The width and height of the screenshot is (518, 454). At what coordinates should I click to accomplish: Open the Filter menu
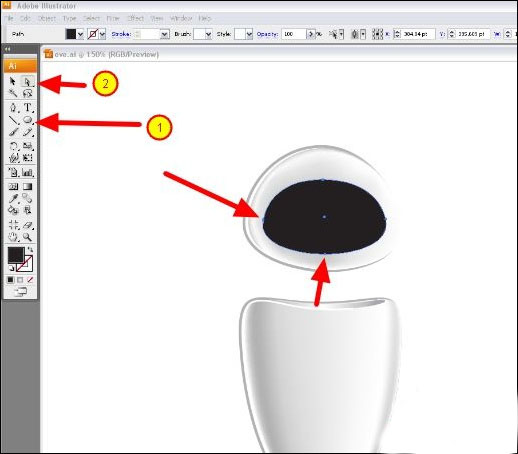[x=113, y=18]
